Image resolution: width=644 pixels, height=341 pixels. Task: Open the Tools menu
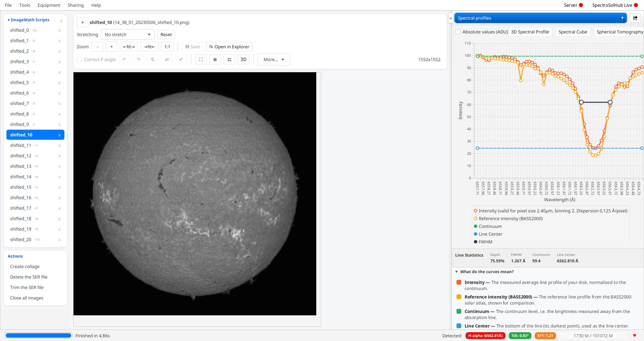point(25,5)
